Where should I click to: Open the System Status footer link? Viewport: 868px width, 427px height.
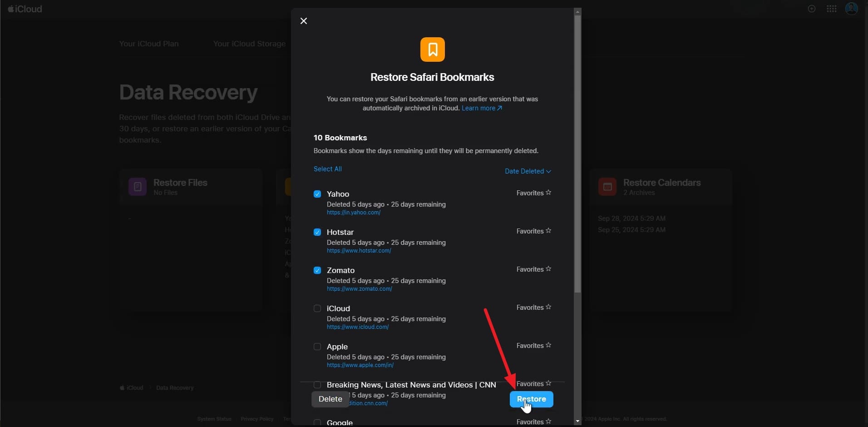coord(214,419)
